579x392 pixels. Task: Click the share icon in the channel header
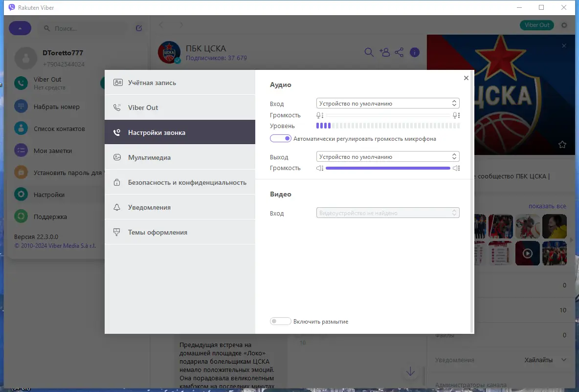tap(399, 52)
